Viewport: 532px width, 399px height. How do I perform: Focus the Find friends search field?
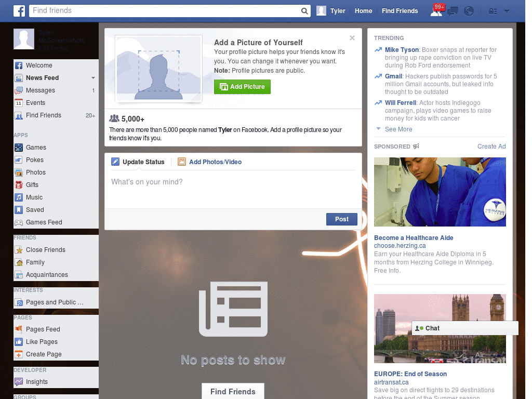(x=165, y=11)
